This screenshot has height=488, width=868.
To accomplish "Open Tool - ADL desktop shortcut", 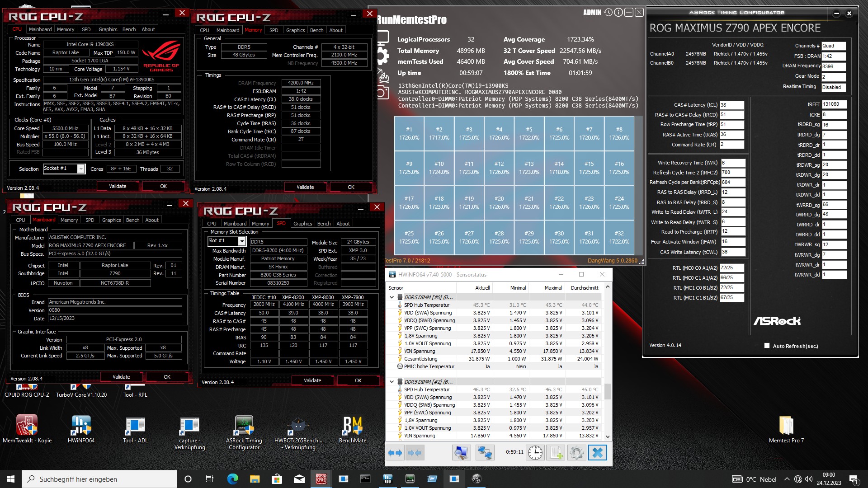I will 135,429.
